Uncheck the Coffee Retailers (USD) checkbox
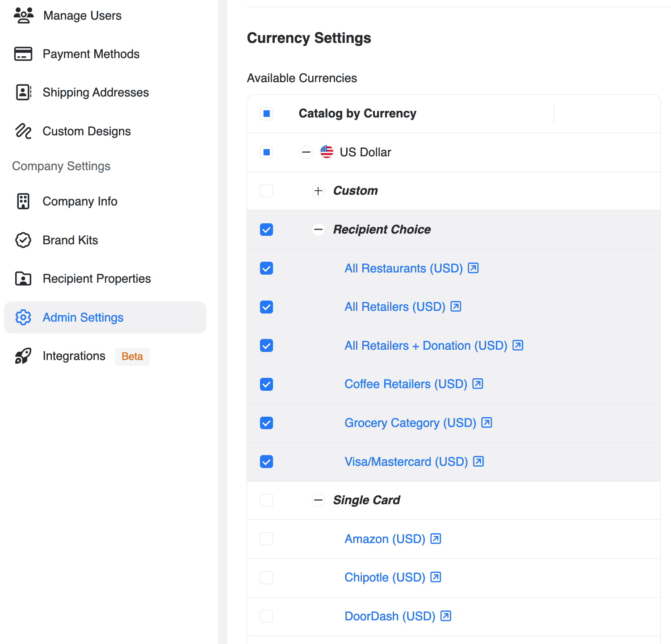Viewport: 671px width, 644px height. click(x=267, y=385)
